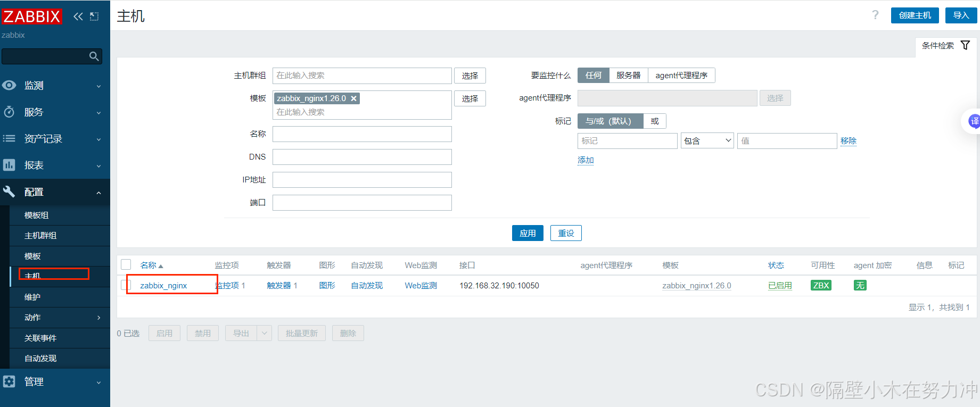Expand the 报表 menu chevron
980x407 pixels.
coord(98,166)
